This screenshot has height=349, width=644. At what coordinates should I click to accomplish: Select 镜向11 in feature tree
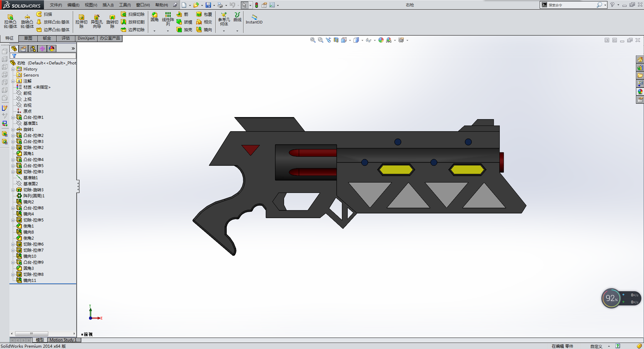click(x=30, y=281)
